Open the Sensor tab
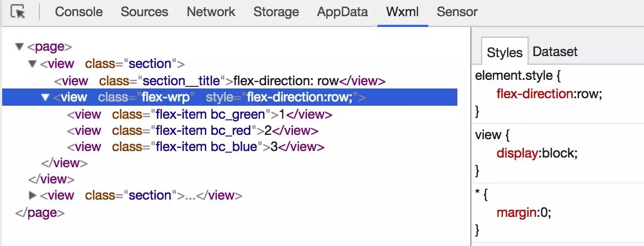644x246 pixels. (x=457, y=12)
